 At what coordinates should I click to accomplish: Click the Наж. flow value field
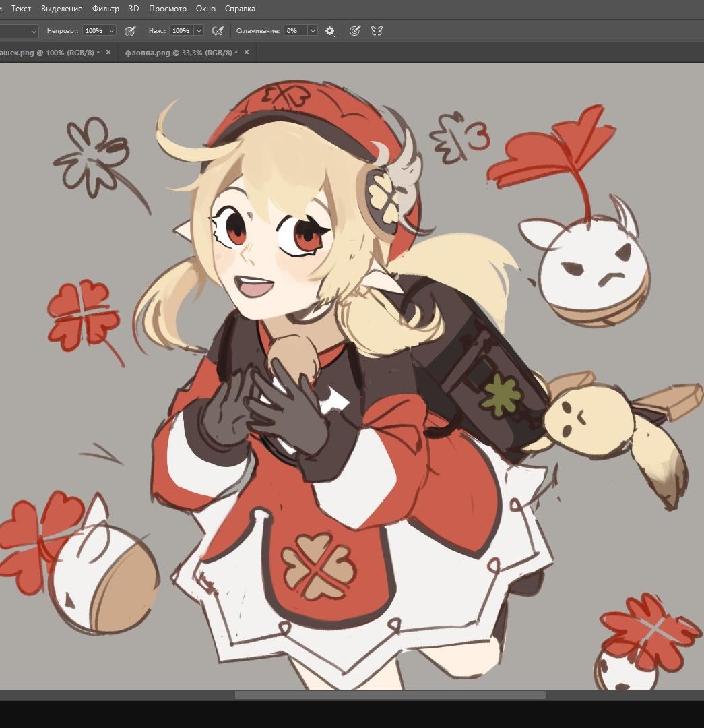[181, 30]
